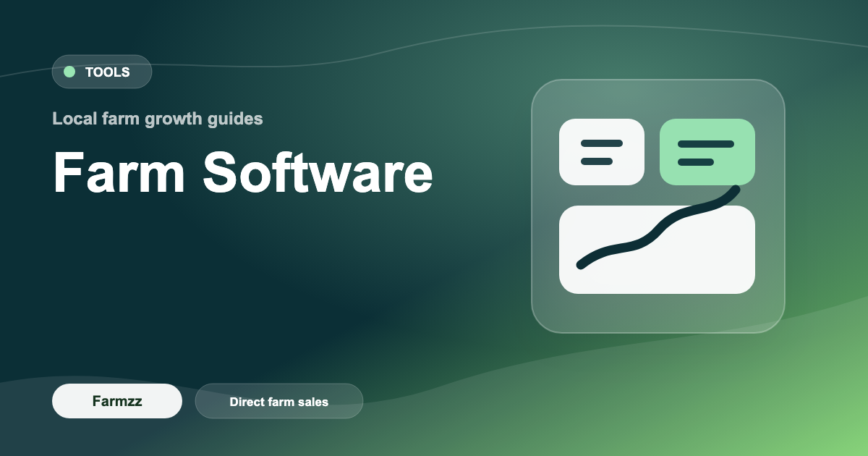Click the Direct farm sales pill
868x456 pixels.
[x=279, y=401]
